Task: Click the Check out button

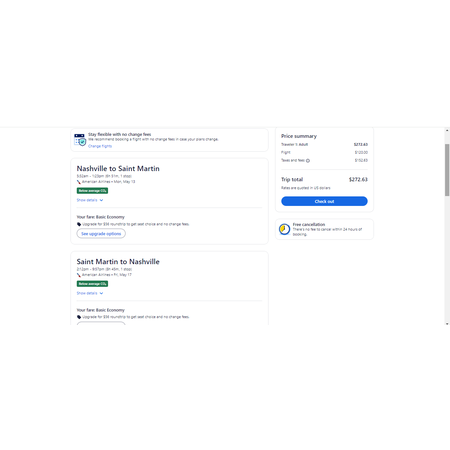Action: click(x=324, y=201)
